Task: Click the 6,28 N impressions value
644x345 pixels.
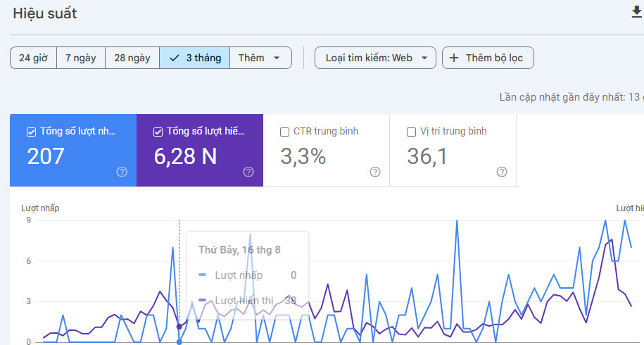Action: click(x=185, y=156)
